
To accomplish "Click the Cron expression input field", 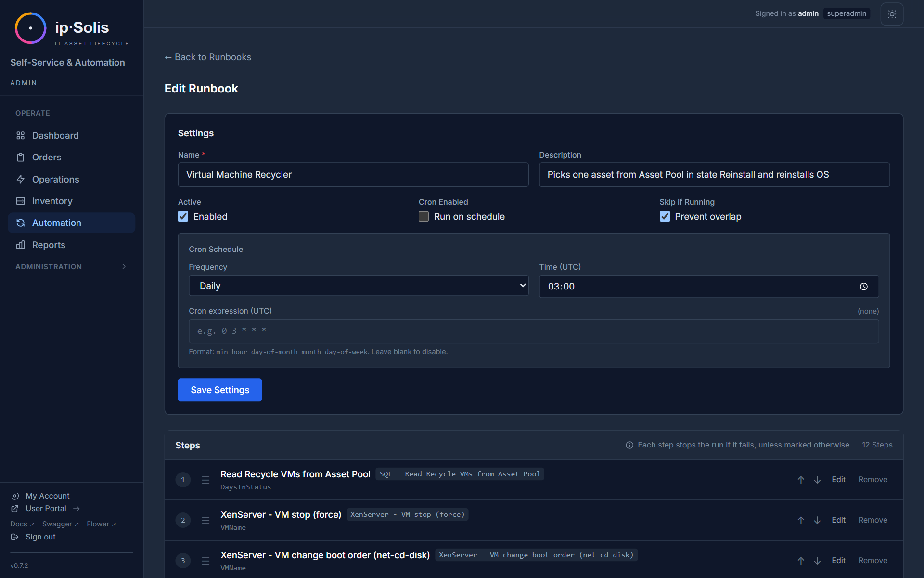I will tap(534, 331).
